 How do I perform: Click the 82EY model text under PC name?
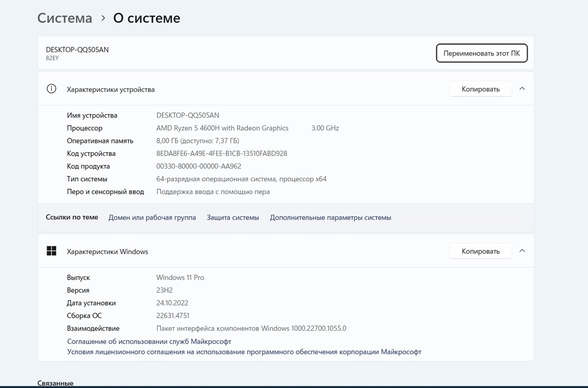(x=52, y=58)
